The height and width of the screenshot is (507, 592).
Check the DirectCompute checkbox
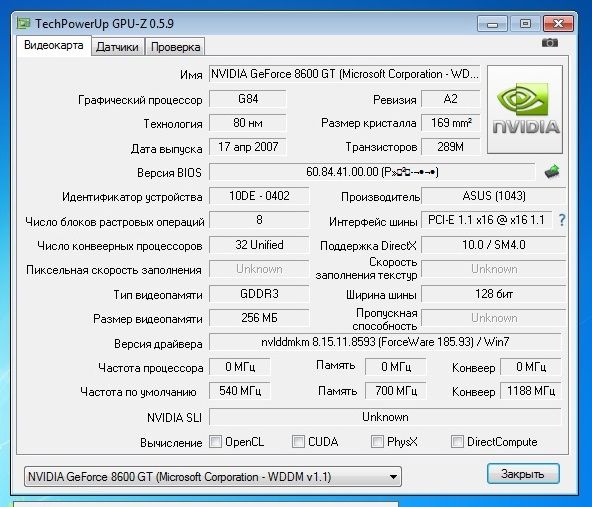(457, 441)
